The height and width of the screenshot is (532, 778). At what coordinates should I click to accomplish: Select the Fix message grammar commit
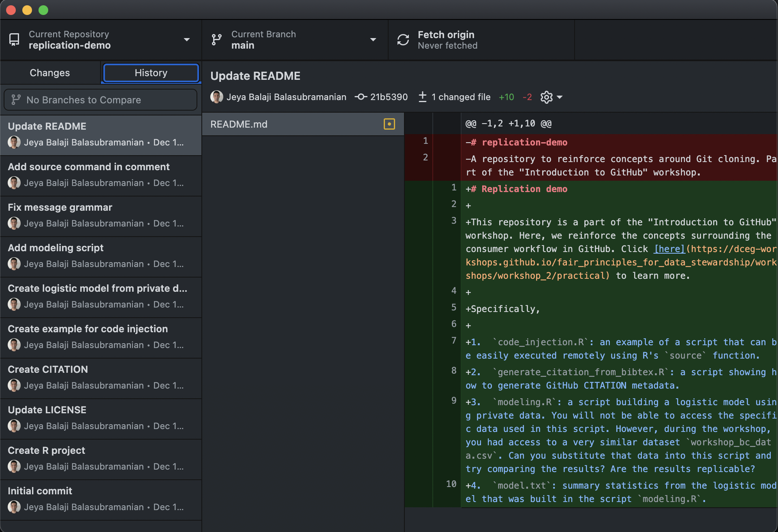click(x=101, y=216)
